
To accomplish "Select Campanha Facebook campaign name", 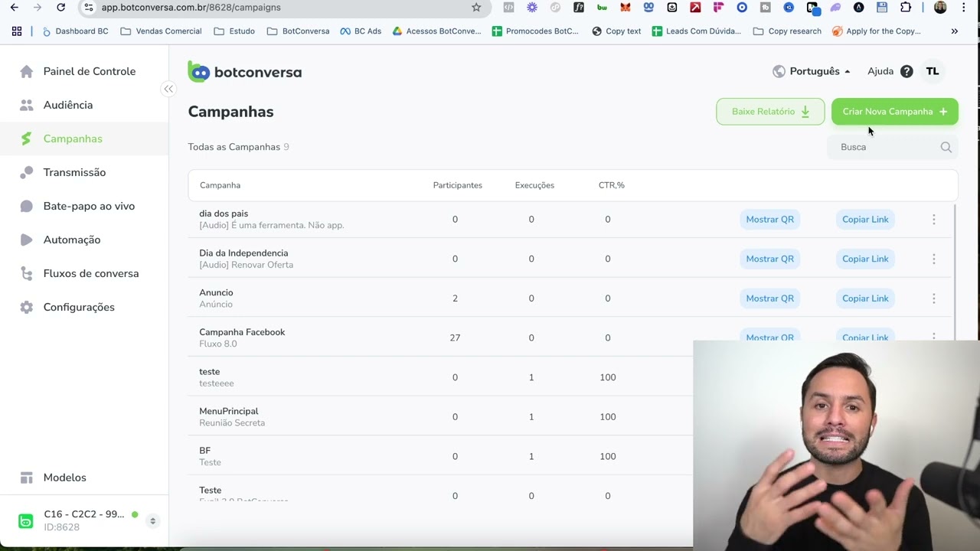I will click(242, 332).
